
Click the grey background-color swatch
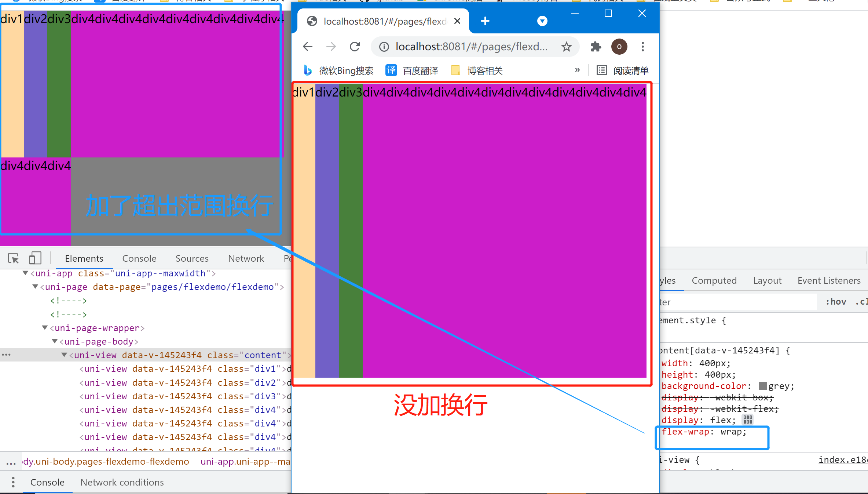click(x=762, y=386)
